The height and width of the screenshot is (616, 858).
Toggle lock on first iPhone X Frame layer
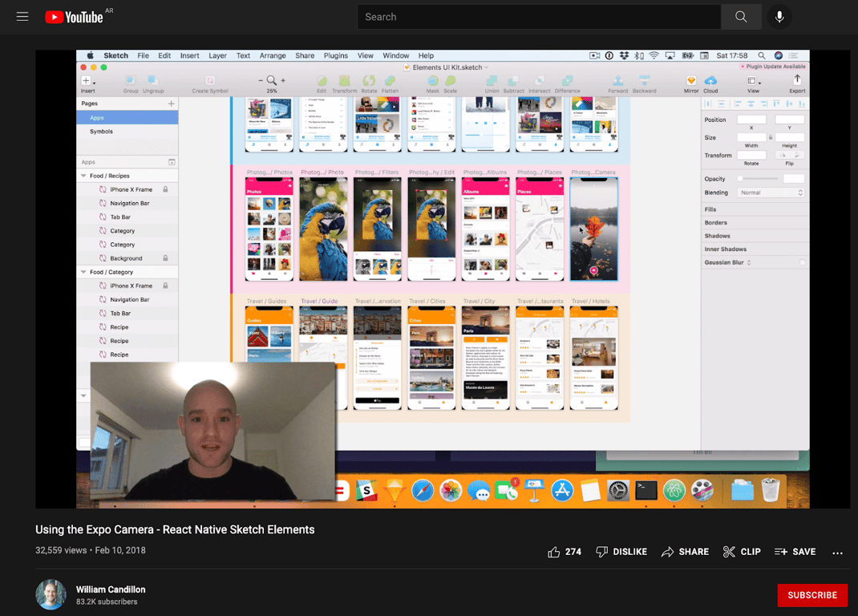[x=165, y=189]
